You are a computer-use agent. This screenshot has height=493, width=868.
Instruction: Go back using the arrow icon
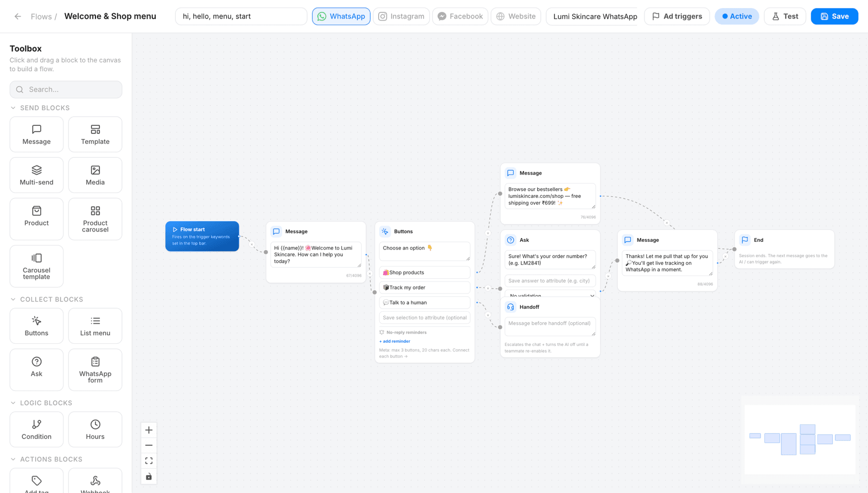click(18, 16)
